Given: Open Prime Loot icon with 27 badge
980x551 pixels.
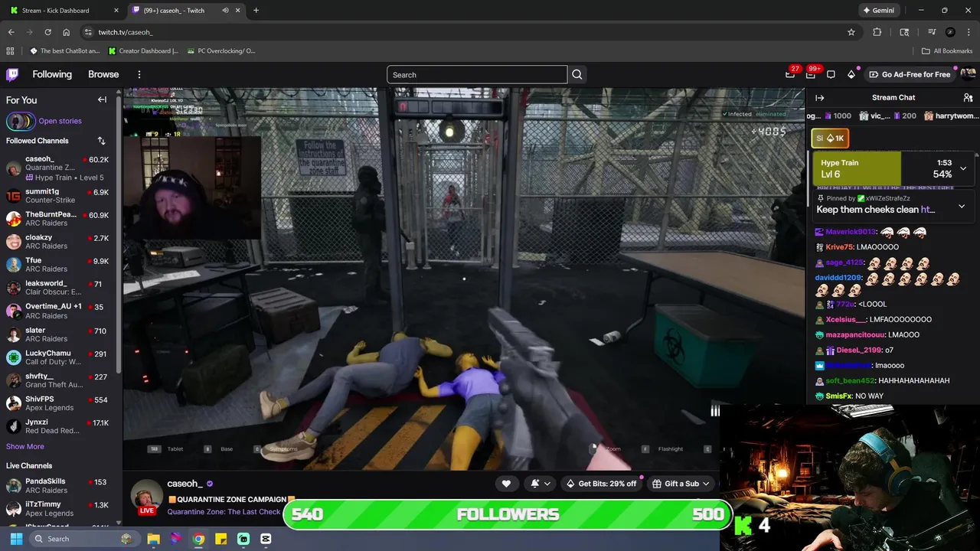Looking at the screenshot, I should point(790,74).
